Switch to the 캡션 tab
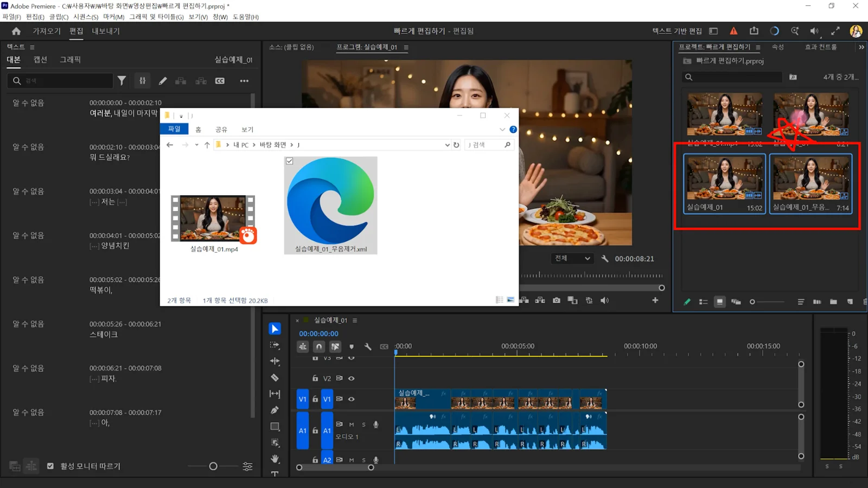The height and width of the screenshot is (488, 868). [x=40, y=60]
